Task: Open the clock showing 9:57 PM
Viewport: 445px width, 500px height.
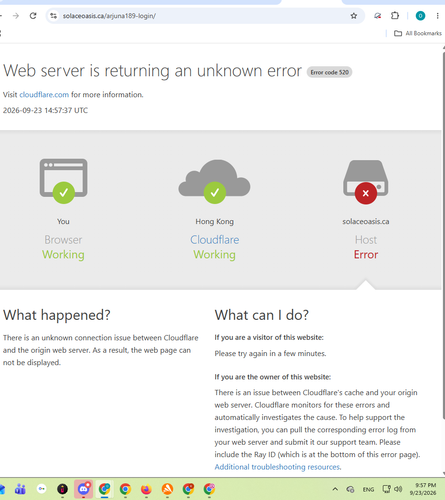Action: (x=423, y=489)
